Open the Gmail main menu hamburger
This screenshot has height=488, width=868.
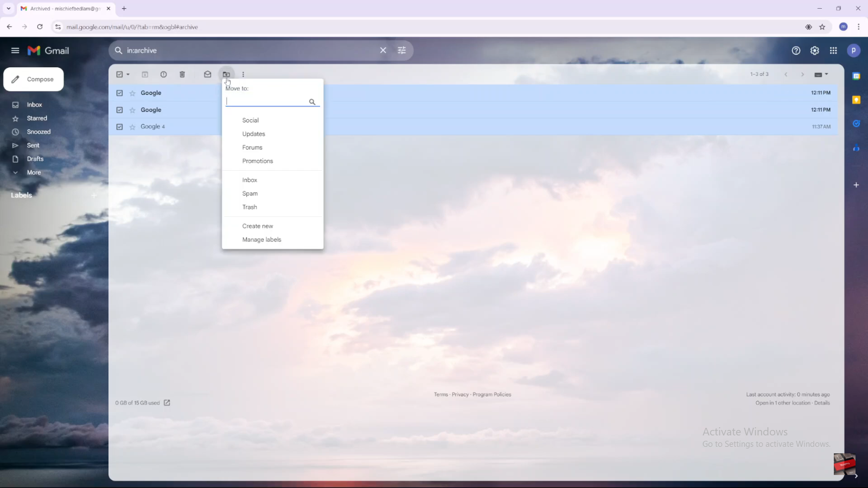click(15, 50)
